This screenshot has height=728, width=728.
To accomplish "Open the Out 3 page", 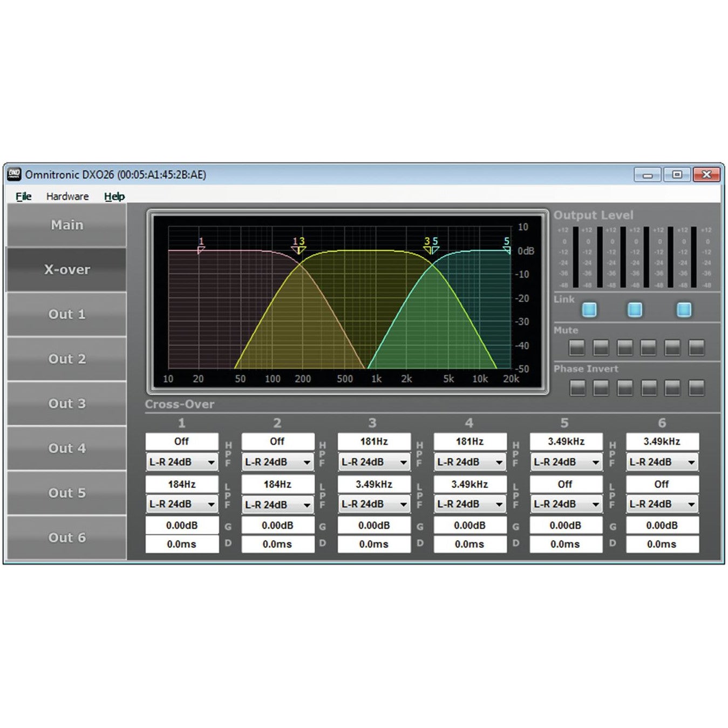I will point(66,404).
